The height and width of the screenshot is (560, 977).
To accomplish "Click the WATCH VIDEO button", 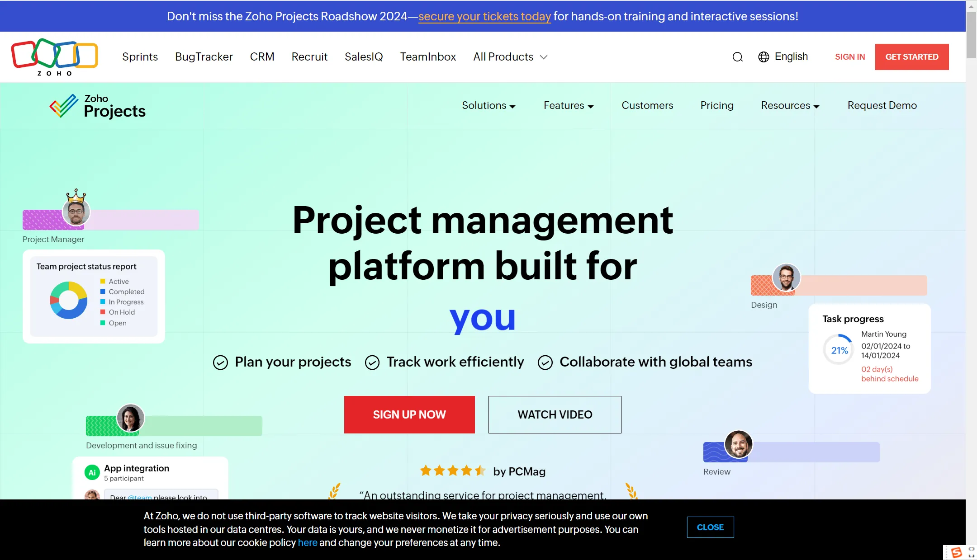I will tap(554, 414).
